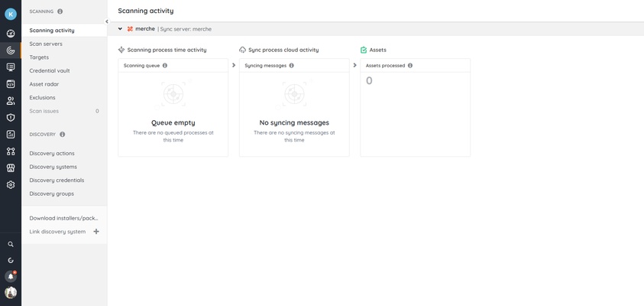Click the info icon beside Syncing messages

(291, 65)
